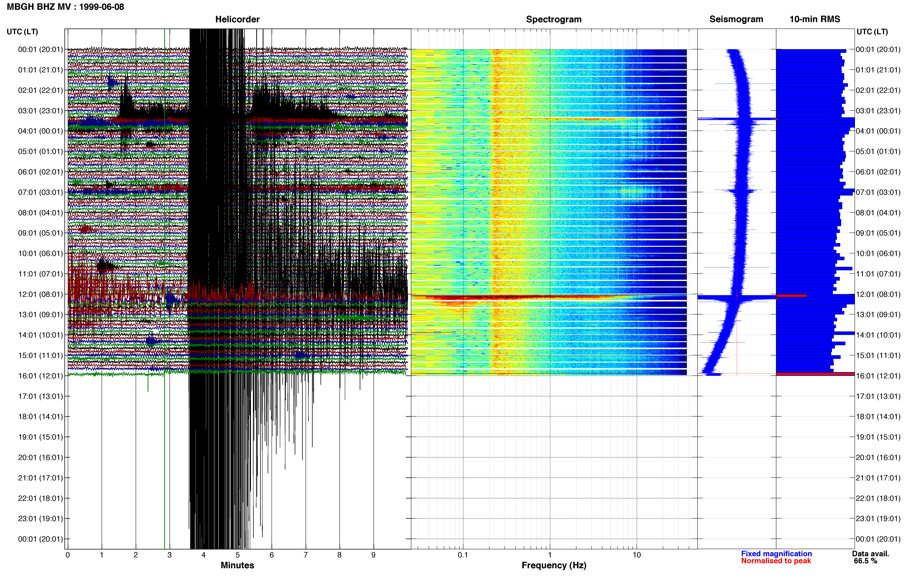
Task: Click the '5' tick on Minutes axis
Action: pos(238,555)
